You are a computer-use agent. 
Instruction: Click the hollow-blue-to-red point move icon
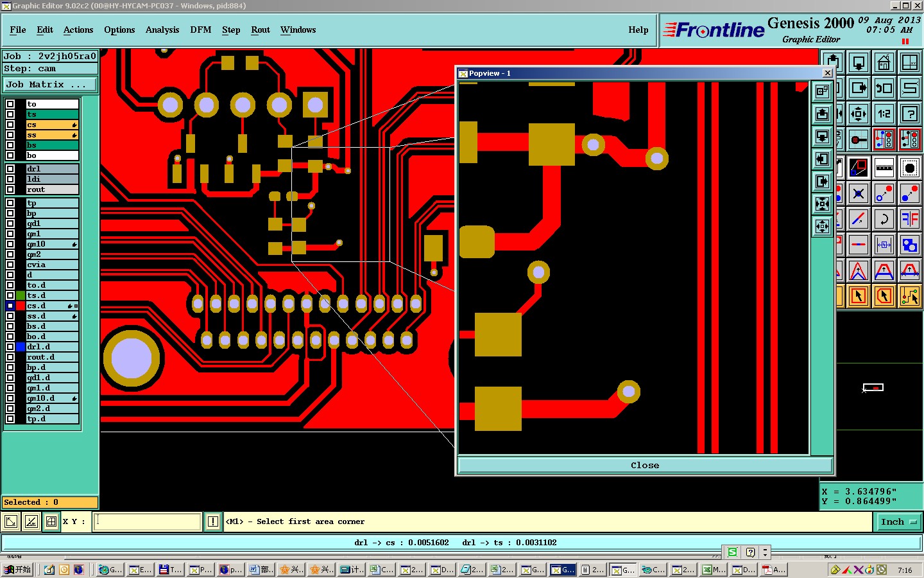[884, 193]
